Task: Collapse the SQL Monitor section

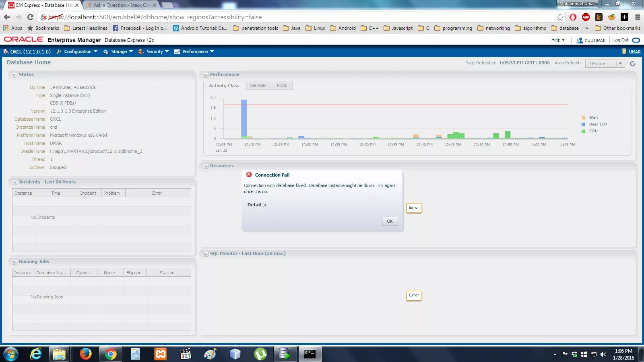Action: click(x=206, y=254)
